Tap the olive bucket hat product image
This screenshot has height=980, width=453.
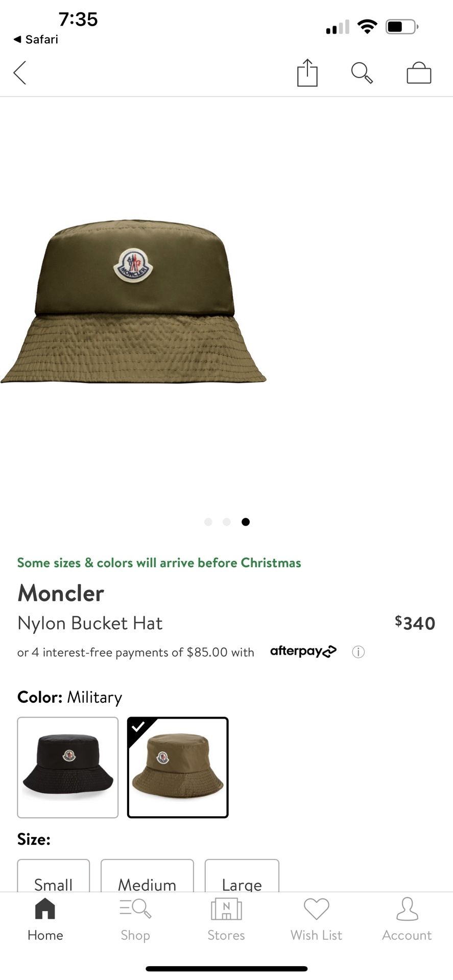(x=133, y=301)
